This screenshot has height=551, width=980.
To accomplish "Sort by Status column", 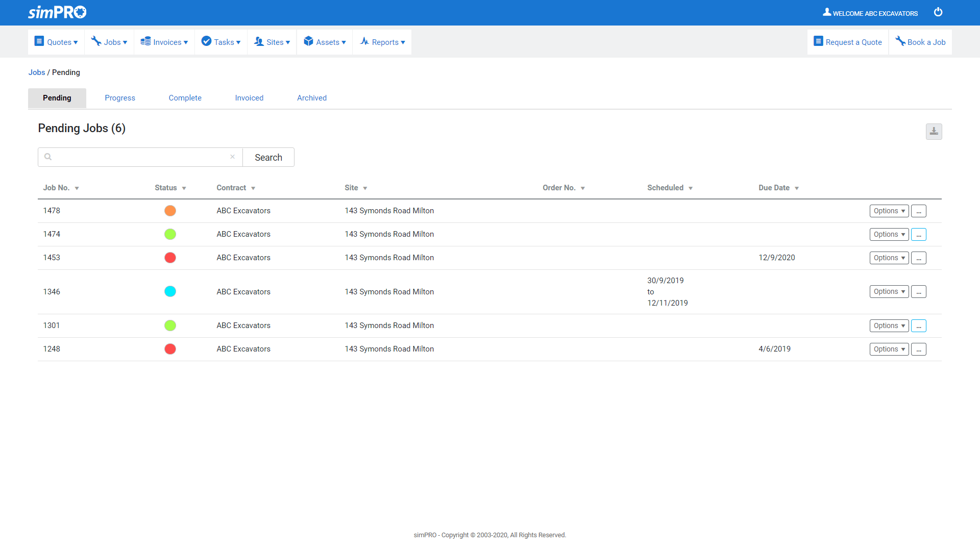I will [x=170, y=188].
